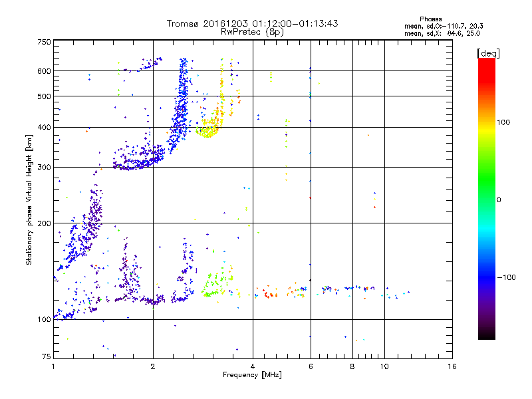Click the y-axis label "600"
The width and height of the screenshot is (532, 399).
pos(44,71)
